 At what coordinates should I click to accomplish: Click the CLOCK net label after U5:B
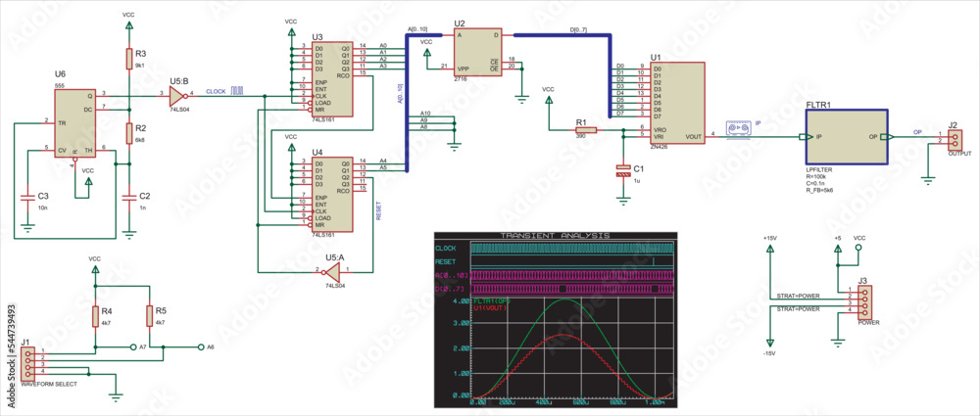point(216,91)
